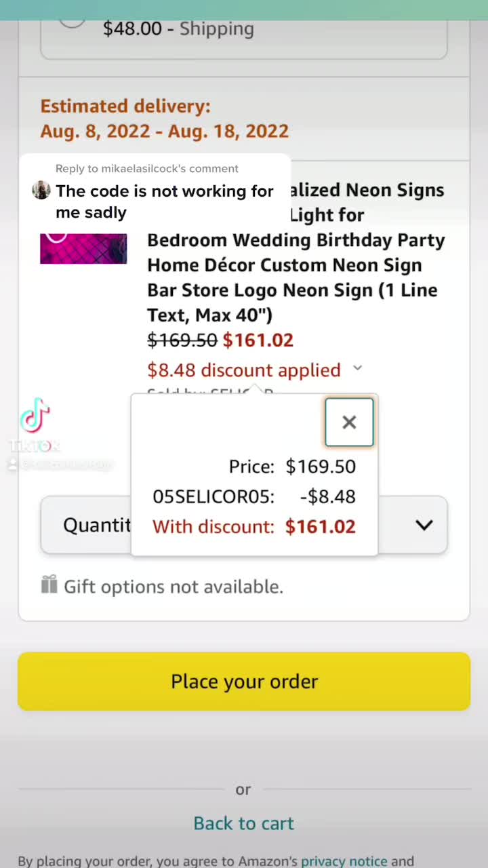Tap the Reply to mikaelasilcock's comment header
488x868 pixels.
tap(147, 168)
